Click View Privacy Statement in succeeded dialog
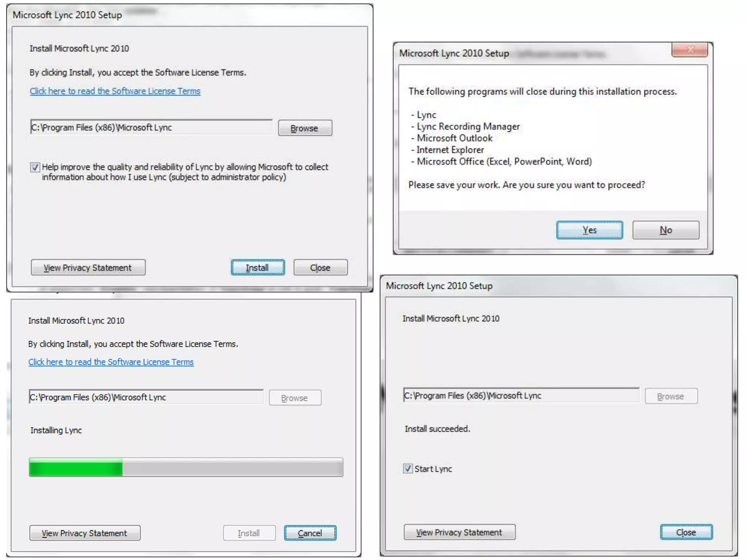The width and height of the screenshot is (747, 560). [x=459, y=532]
